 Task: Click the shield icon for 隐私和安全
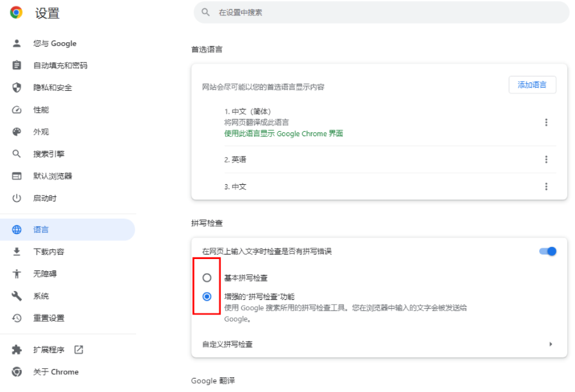tap(17, 87)
